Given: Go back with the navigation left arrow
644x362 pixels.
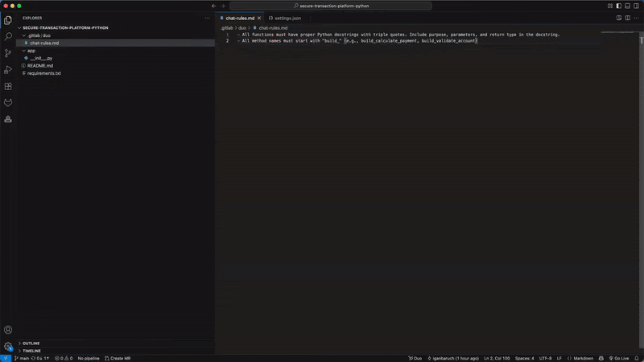Looking at the screenshot, I should tap(213, 6).
